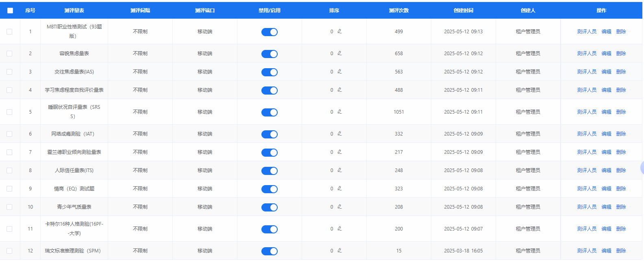Select all rows with header checkbox
644x261 pixels.
(10, 11)
